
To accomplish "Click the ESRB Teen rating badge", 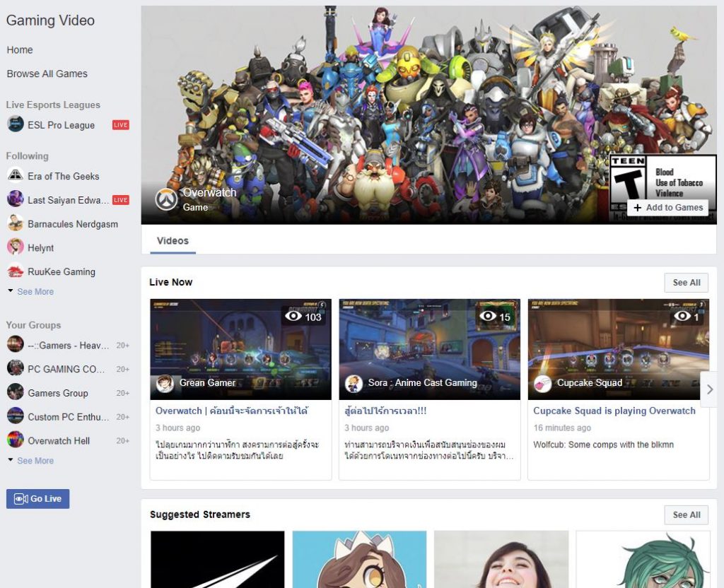I will pyautogui.click(x=663, y=183).
